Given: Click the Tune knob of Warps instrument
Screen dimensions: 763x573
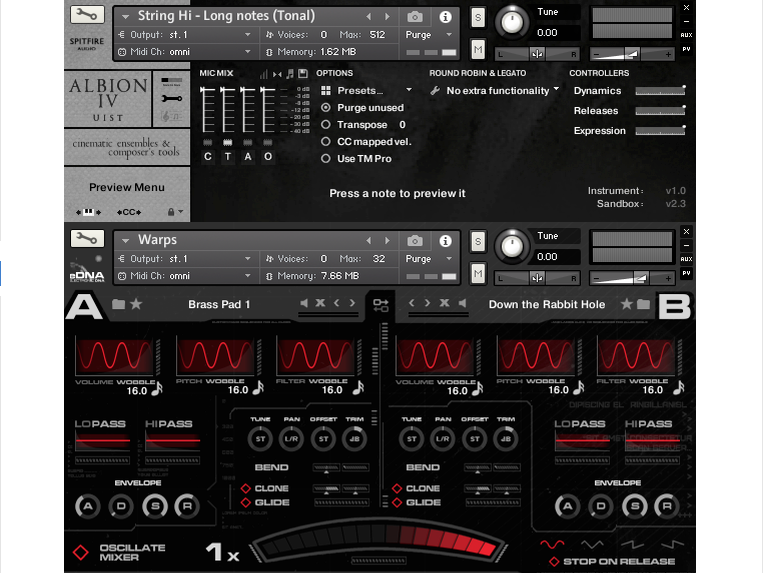Looking at the screenshot, I should (x=511, y=246).
